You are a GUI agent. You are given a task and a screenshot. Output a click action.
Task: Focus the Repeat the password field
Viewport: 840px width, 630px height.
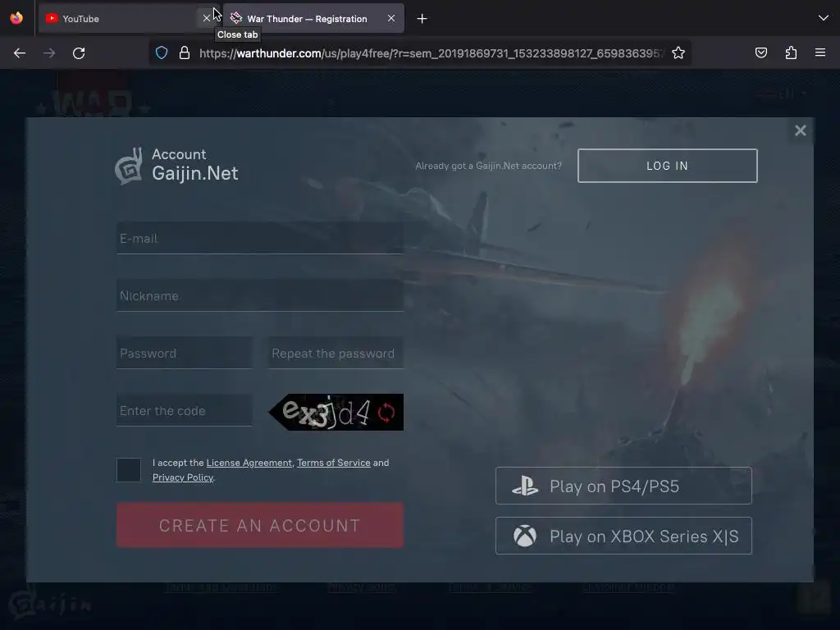tap(336, 353)
